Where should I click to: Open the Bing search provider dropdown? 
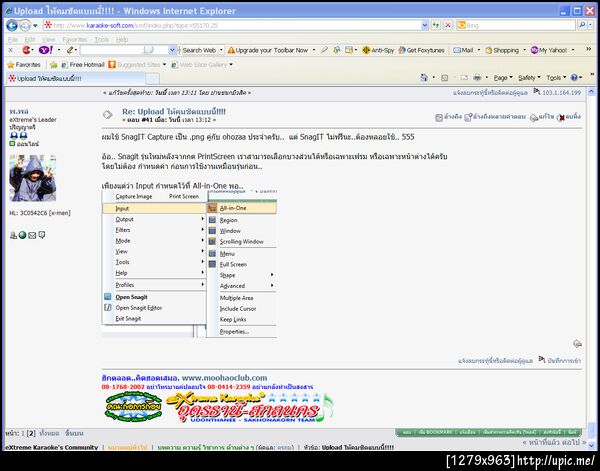click(592, 25)
